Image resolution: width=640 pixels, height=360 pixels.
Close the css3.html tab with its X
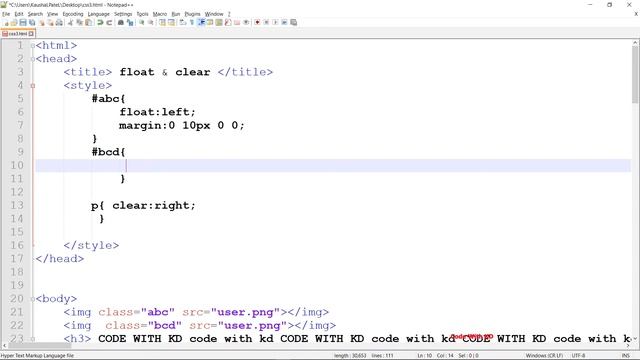click(x=31, y=34)
